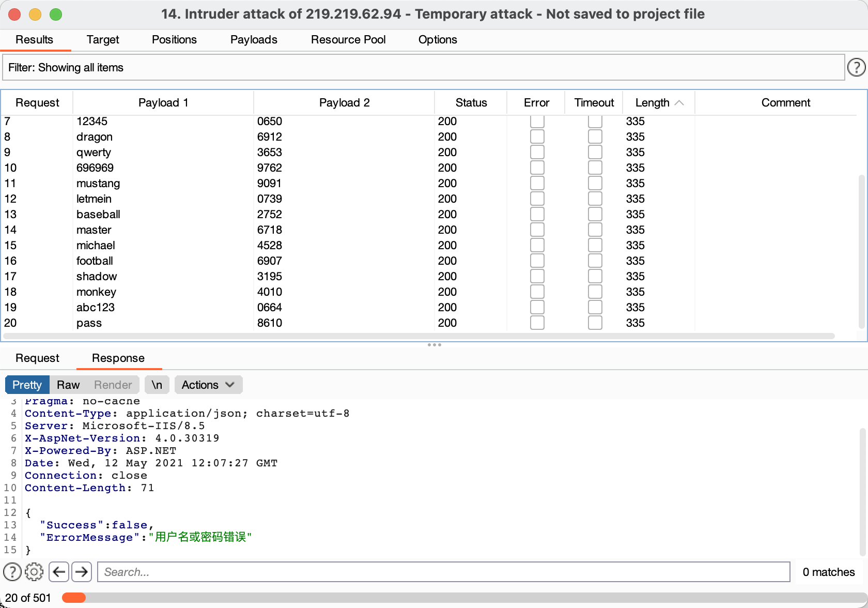This screenshot has width=868, height=608.
Task: Click the response pane vertical scrollbar
Action: click(x=863, y=491)
